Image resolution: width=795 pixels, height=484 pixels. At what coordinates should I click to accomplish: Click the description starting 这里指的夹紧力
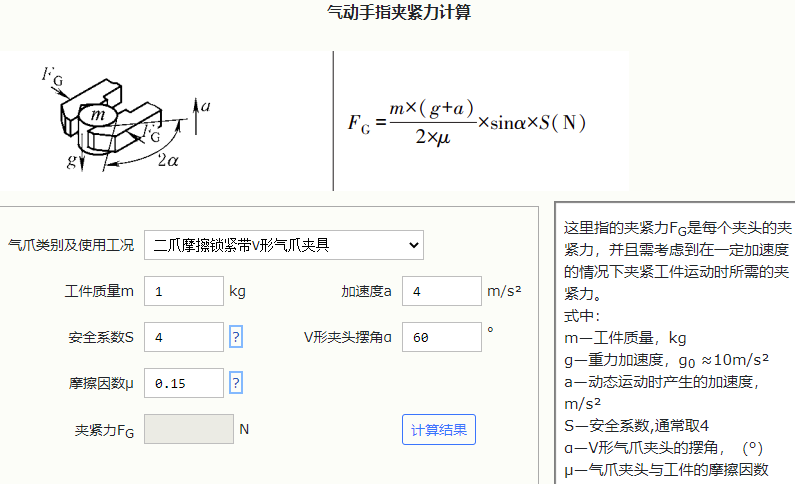click(x=677, y=261)
